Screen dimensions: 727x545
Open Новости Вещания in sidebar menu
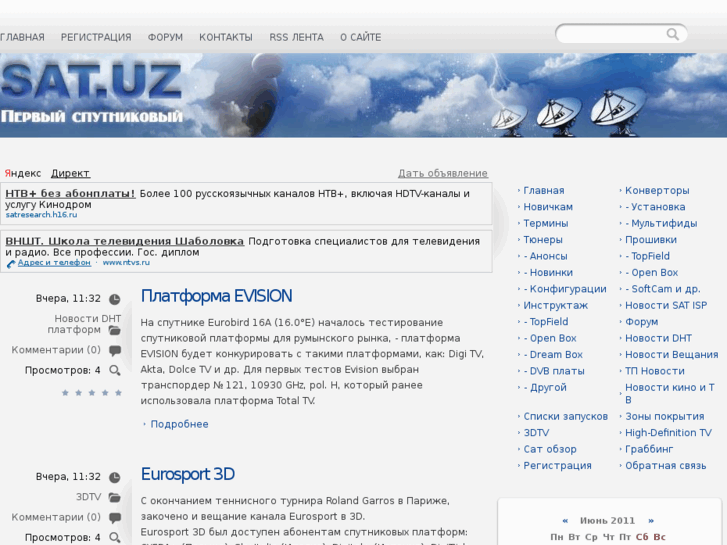pyautogui.click(x=671, y=354)
